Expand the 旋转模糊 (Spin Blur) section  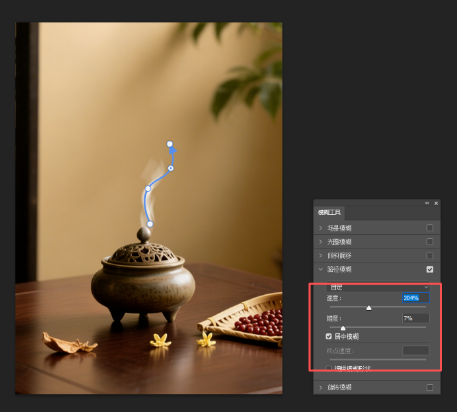pos(321,387)
